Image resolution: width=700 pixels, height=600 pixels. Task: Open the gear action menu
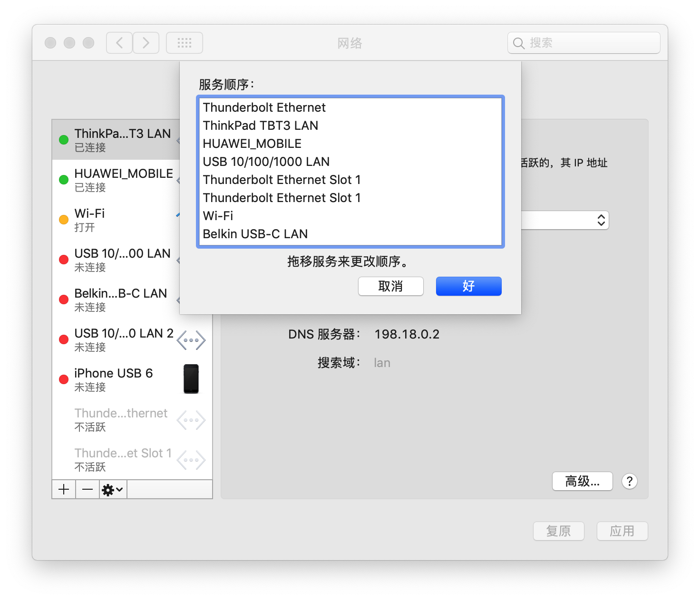(x=113, y=489)
